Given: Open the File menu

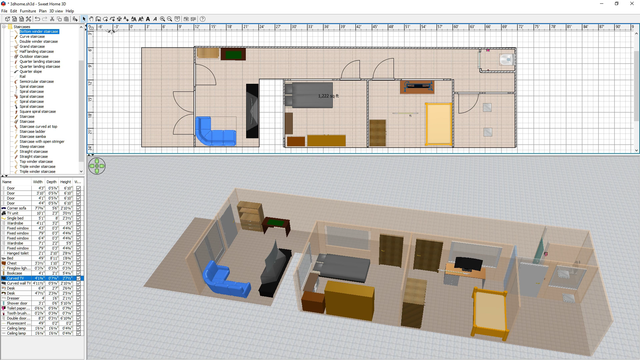Looking at the screenshot, I should click(4, 11).
